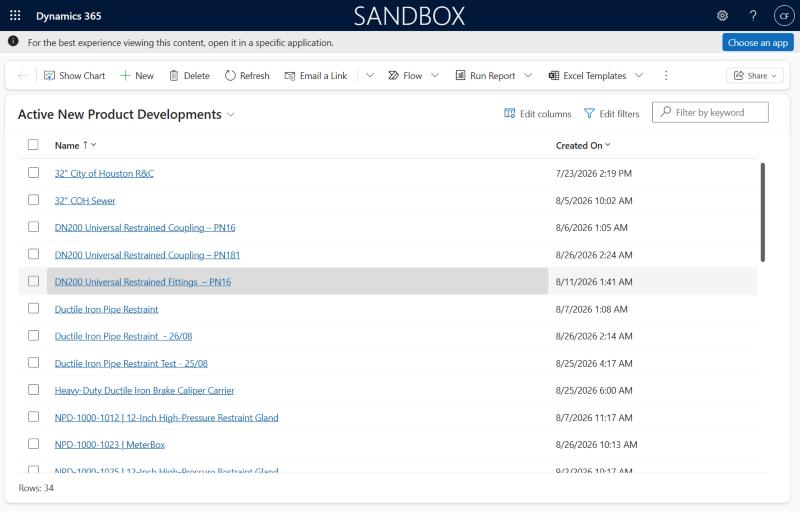Click the 8/25/2026 6:00 AM date cell
The height and width of the screenshot is (513, 800).
[594, 390]
